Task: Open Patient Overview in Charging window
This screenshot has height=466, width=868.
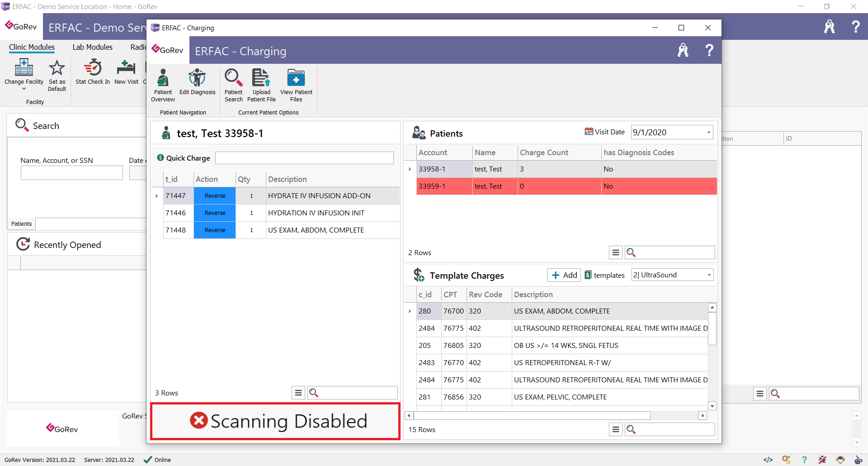Action: click(163, 85)
